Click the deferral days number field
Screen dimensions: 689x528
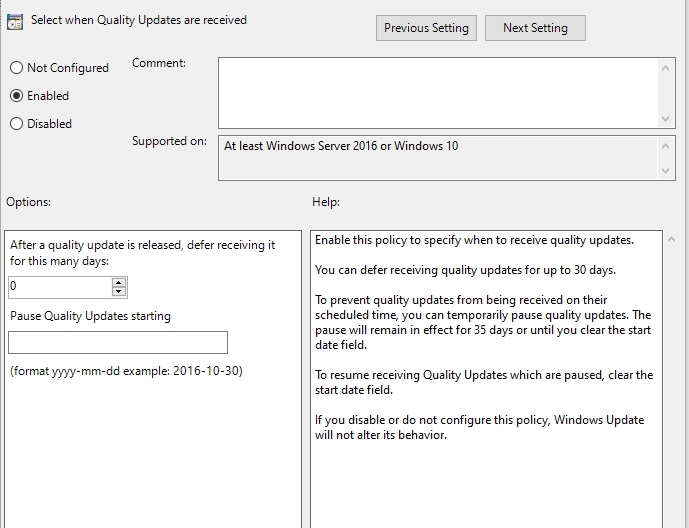(58, 287)
